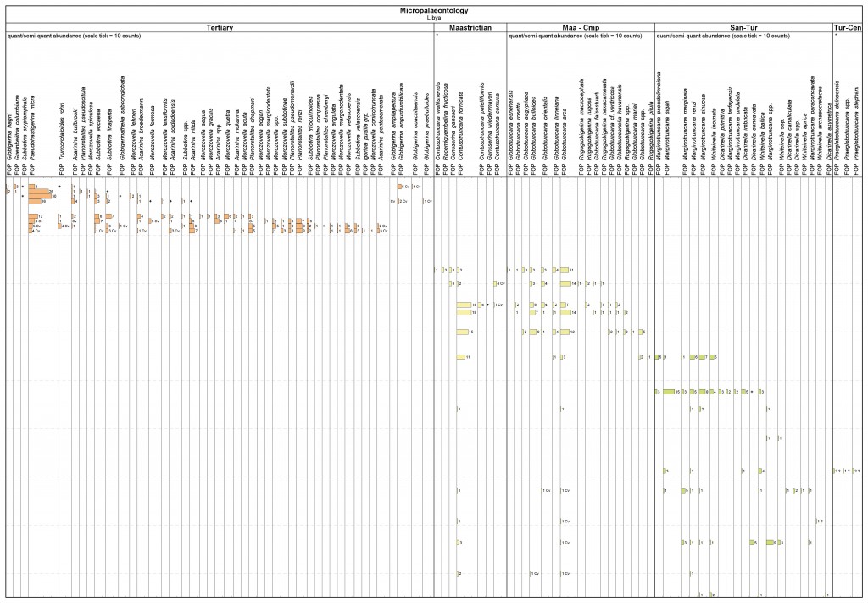Click the Libya subtitle text

pyautogui.click(x=433, y=17)
